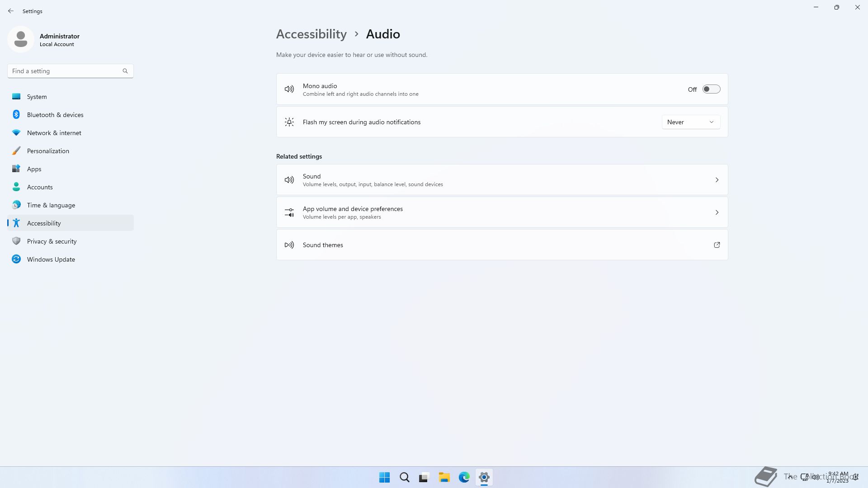Open the System category
Viewport: 868px width, 488px height.
tap(37, 97)
